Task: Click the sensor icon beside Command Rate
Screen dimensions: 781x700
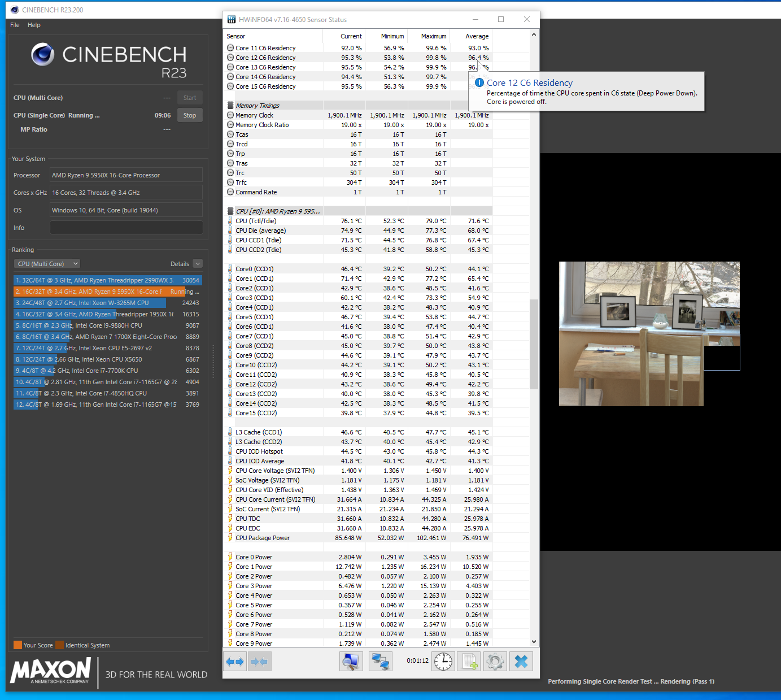Action: tap(230, 192)
